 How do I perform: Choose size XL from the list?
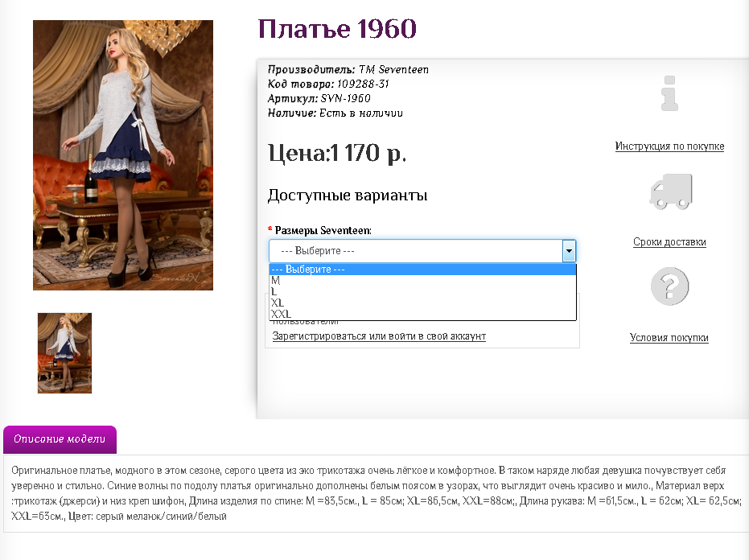422,303
